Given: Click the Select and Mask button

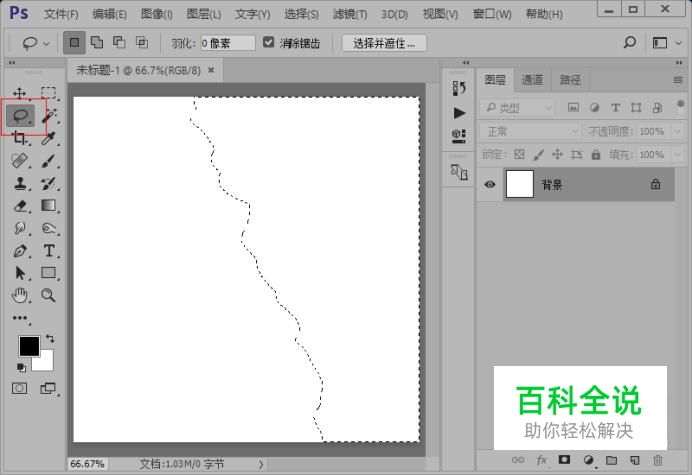Looking at the screenshot, I should point(384,43).
